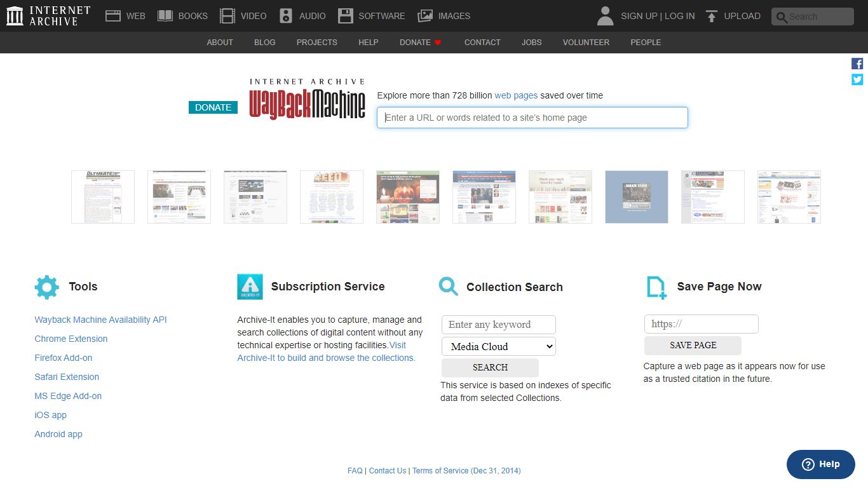The image size is (868, 488).
Task: Open the Books icon in navbar
Action: tap(165, 16)
